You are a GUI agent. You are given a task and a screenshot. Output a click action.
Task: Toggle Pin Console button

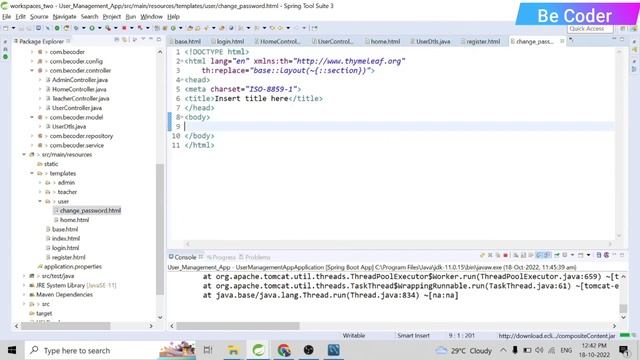click(557, 255)
